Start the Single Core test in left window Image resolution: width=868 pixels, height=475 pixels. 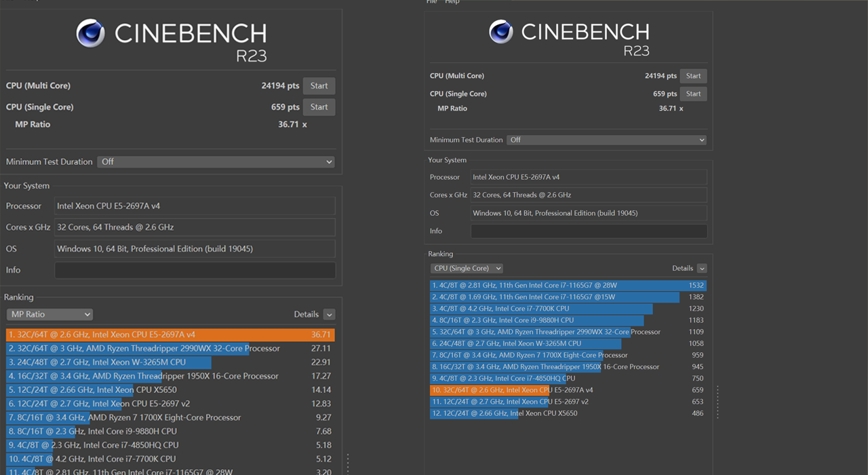319,107
